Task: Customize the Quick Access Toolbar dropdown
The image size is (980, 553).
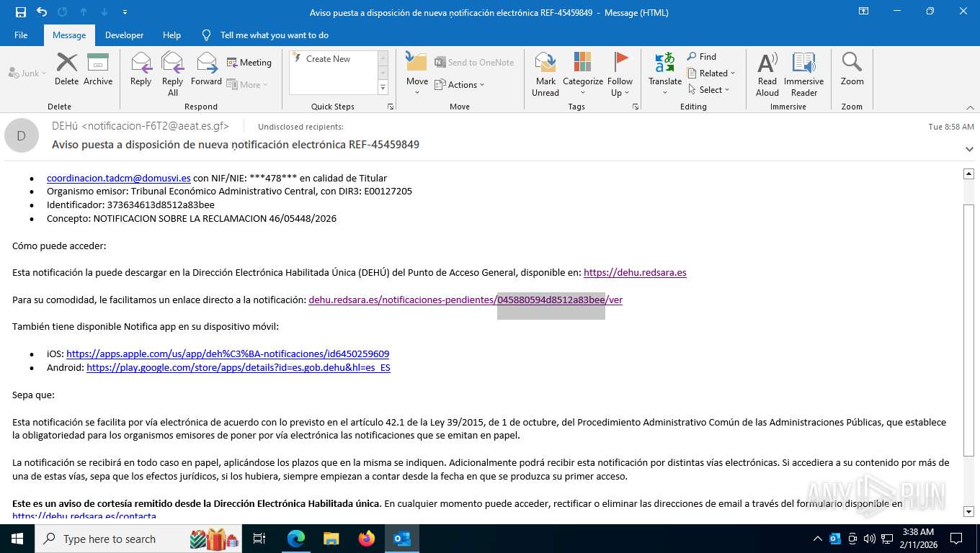Action: [x=125, y=12]
